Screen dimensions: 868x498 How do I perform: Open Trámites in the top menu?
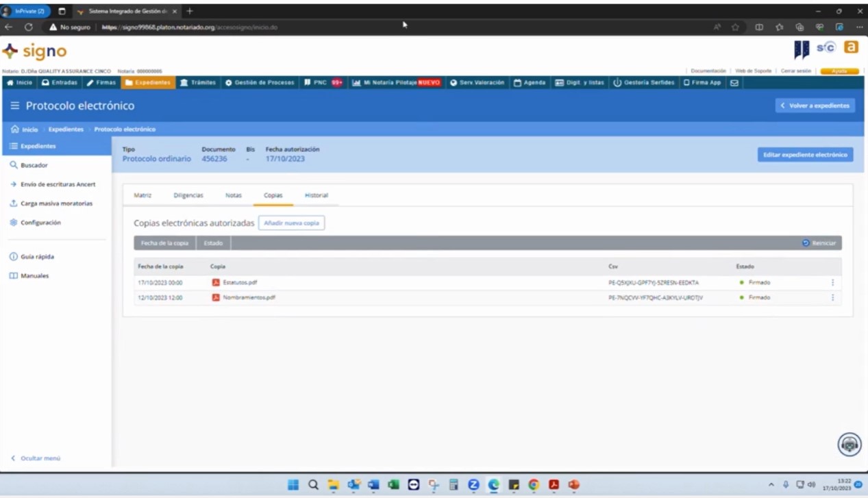(x=197, y=83)
